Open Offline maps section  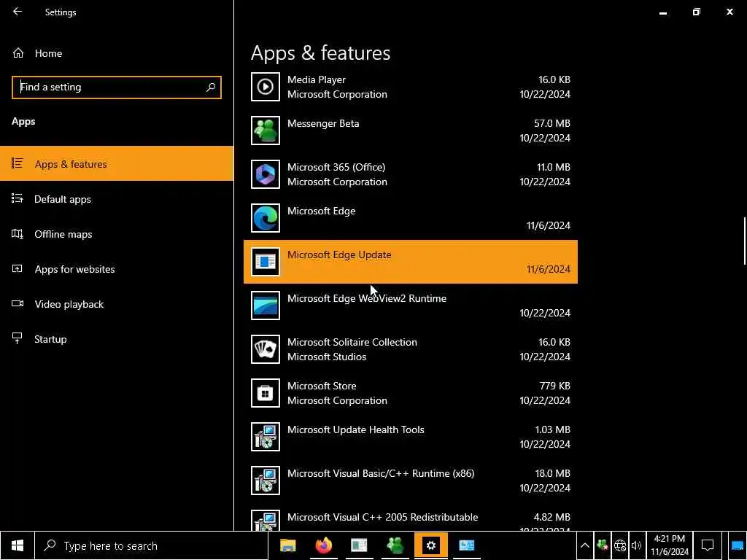point(117,234)
